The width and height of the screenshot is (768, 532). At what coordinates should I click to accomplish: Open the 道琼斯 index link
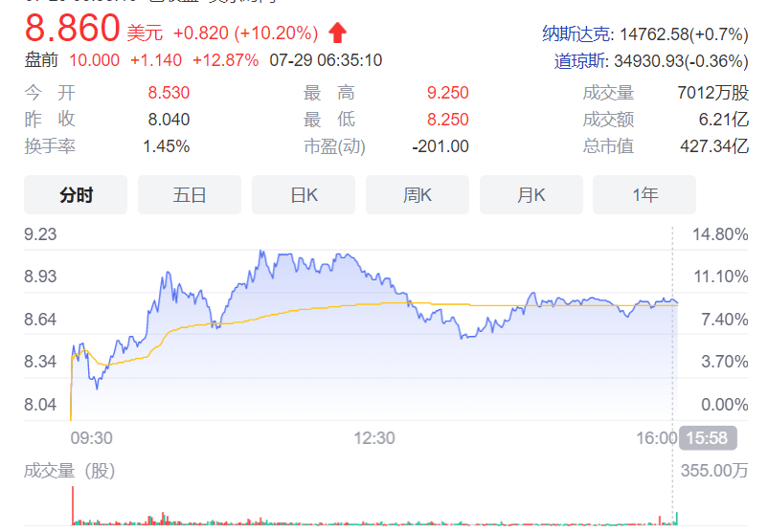pos(582,61)
